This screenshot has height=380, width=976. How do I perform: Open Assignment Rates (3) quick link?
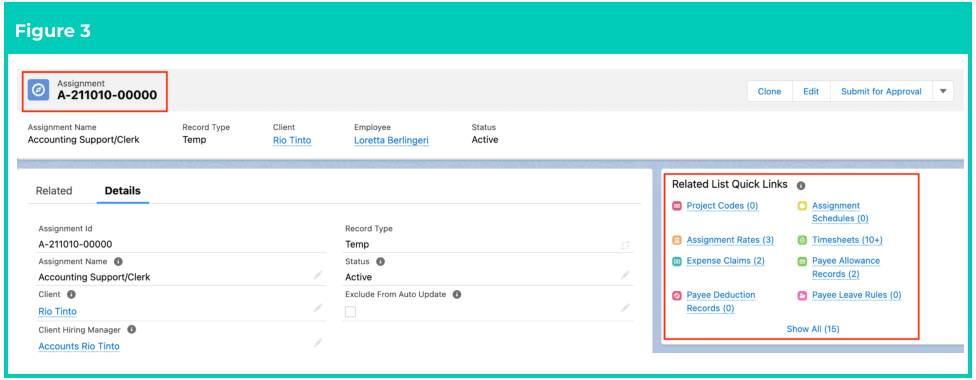pos(730,240)
